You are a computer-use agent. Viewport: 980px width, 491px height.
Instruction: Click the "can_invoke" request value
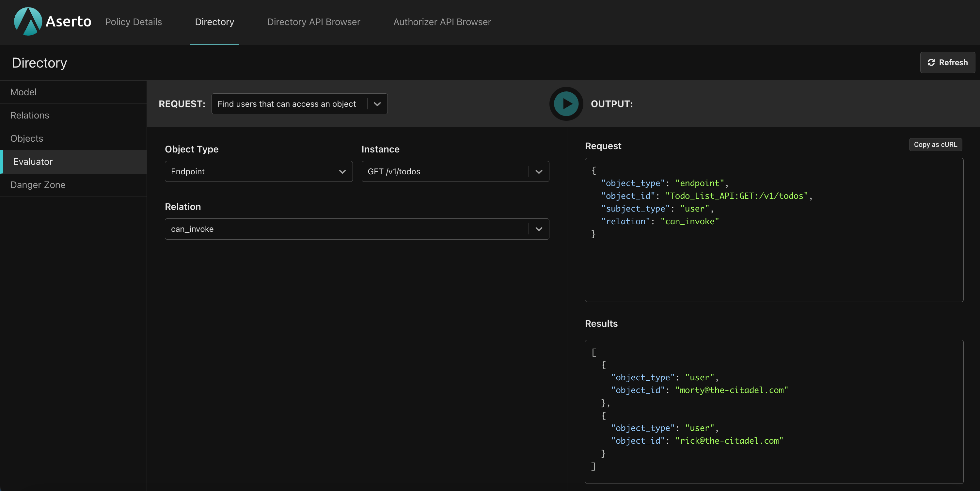tap(690, 221)
